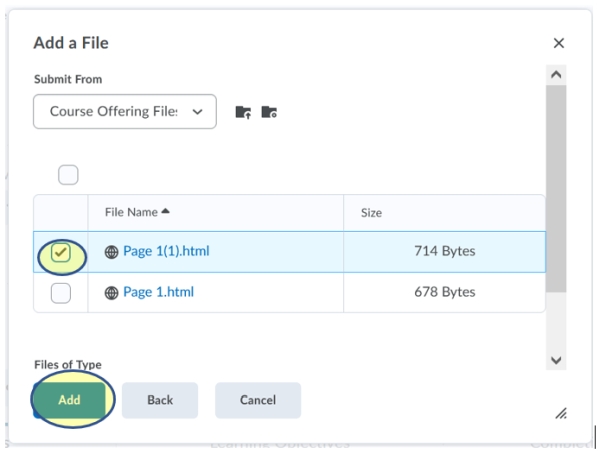Uncheck the Page 1(1).html checkbox
The width and height of the screenshot is (600, 454).
click(x=61, y=252)
